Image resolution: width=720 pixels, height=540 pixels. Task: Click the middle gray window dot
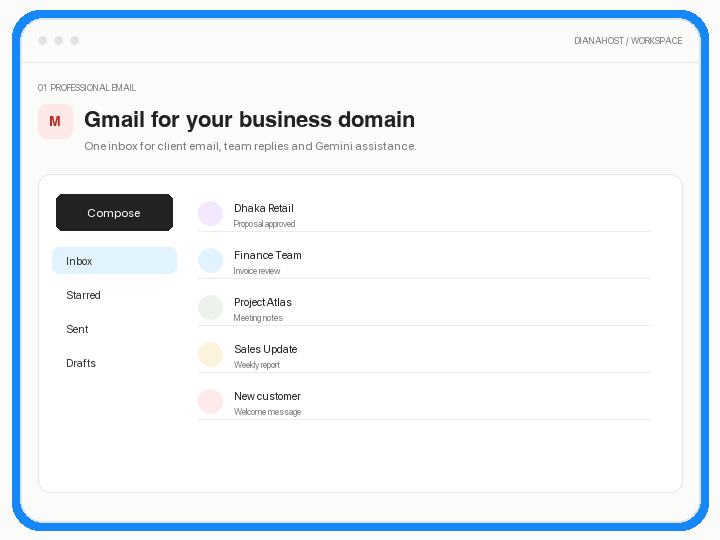point(58,40)
